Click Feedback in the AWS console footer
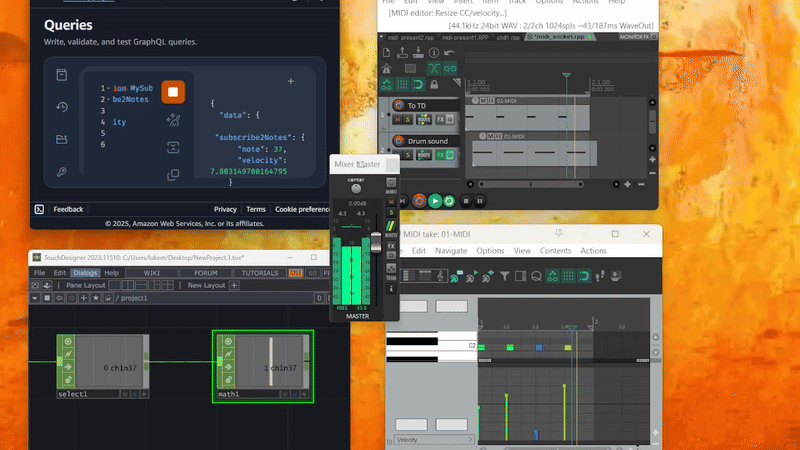Viewport: 800px width, 450px height. coord(68,209)
